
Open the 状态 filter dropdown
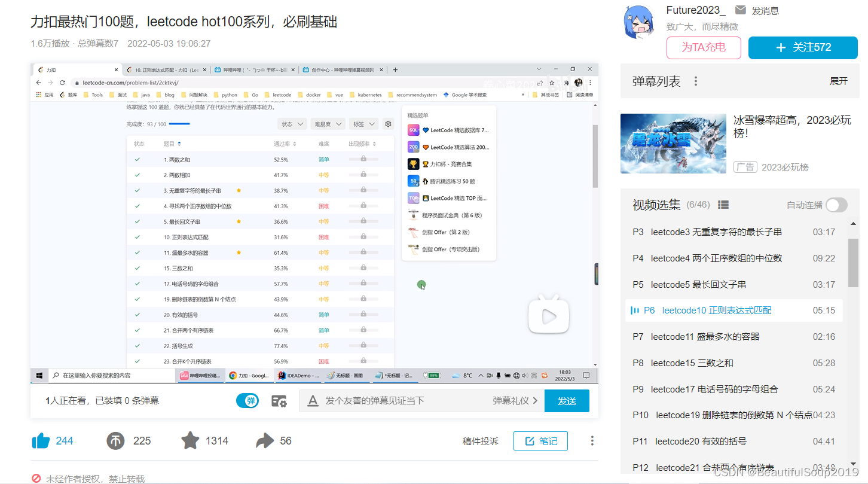point(292,124)
